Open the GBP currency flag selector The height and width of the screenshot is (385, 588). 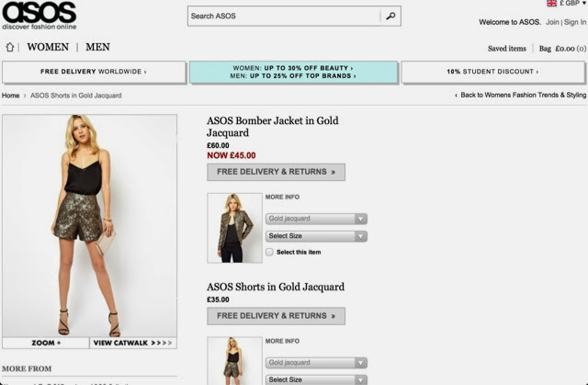click(566, 3)
